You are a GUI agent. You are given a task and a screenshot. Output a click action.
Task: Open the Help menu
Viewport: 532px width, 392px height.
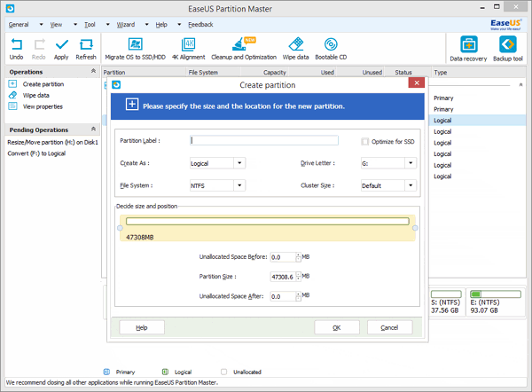pos(161,25)
